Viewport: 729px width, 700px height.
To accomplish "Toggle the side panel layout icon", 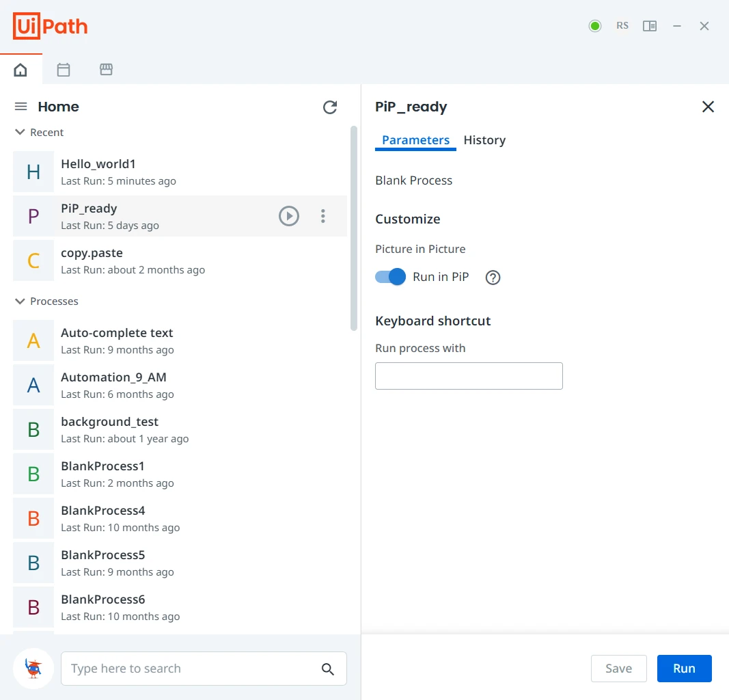I will pos(650,26).
